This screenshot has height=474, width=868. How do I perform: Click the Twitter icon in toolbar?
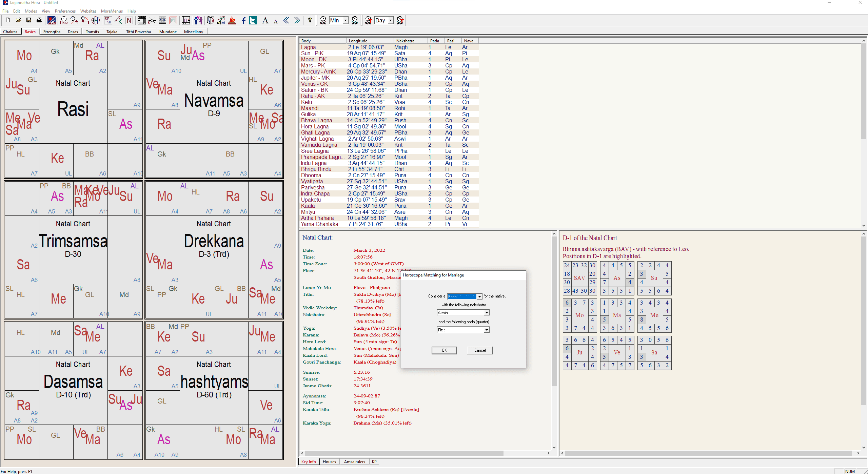click(253, 20)
